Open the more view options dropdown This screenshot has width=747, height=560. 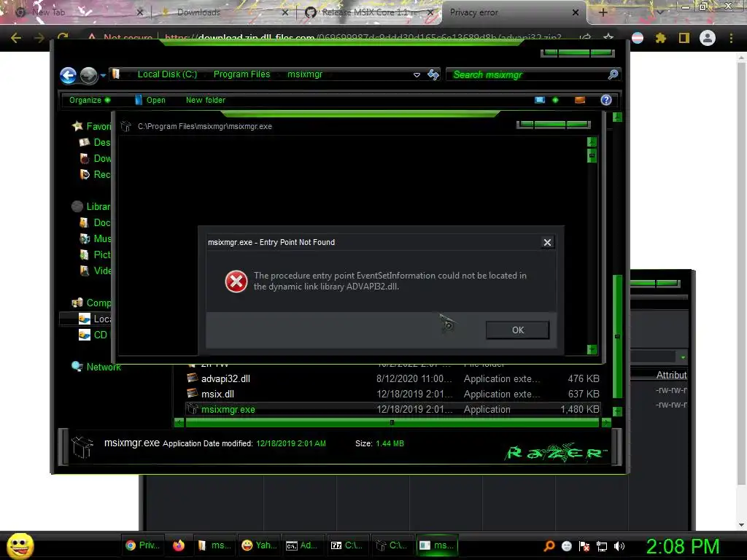point(555,100)
